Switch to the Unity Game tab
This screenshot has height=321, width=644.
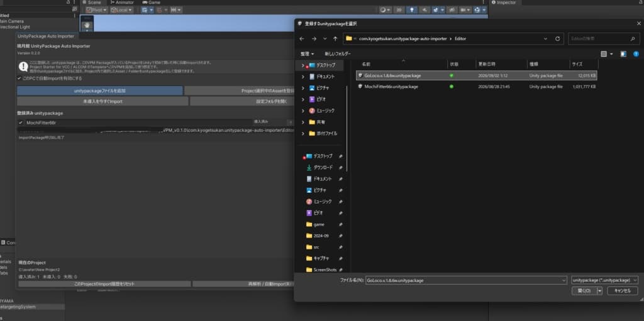click(151, 3)
